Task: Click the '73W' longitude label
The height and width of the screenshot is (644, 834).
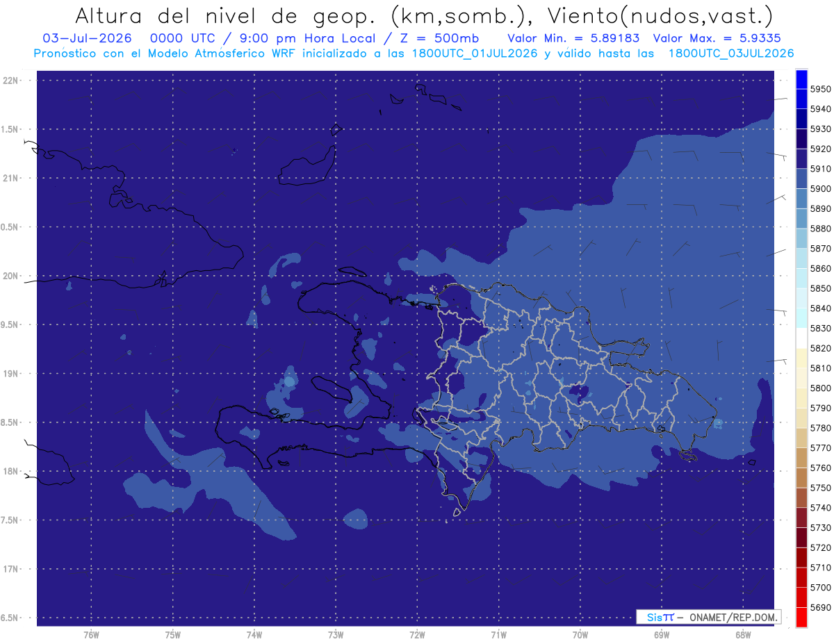Action: coord(336,635)
